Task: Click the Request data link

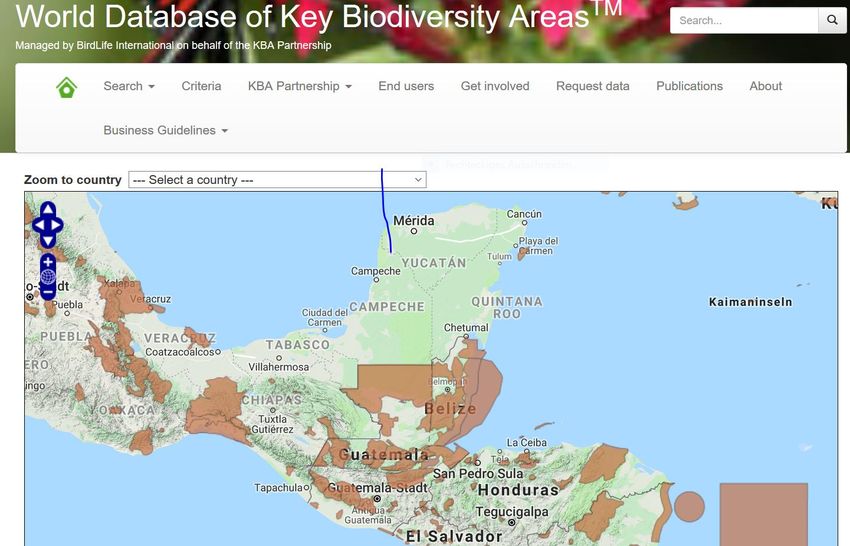Action: pos(592,86)
